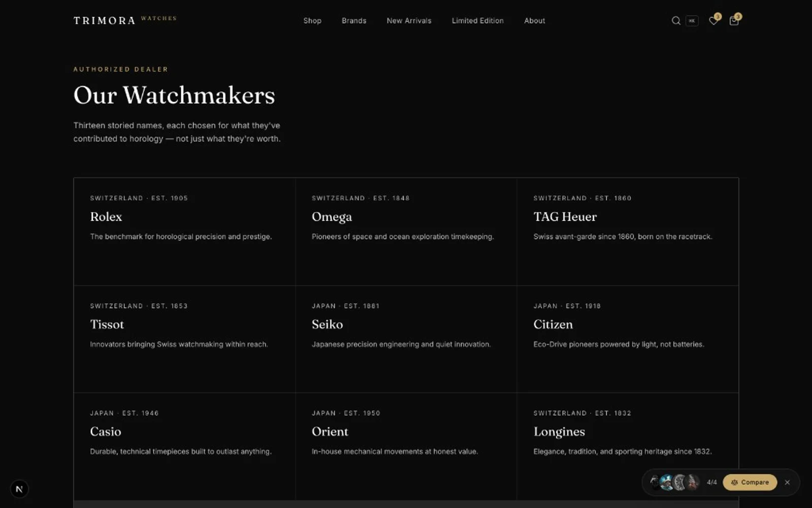
Task: Open the Brands menu item
Action: tap(354, 21)
